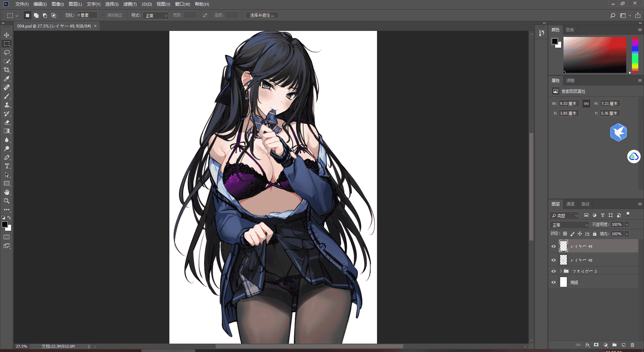Viewport: 644px width, 352px height.
Task: Switch to the 通道 channels tab
Action: [x=570, y=204]
